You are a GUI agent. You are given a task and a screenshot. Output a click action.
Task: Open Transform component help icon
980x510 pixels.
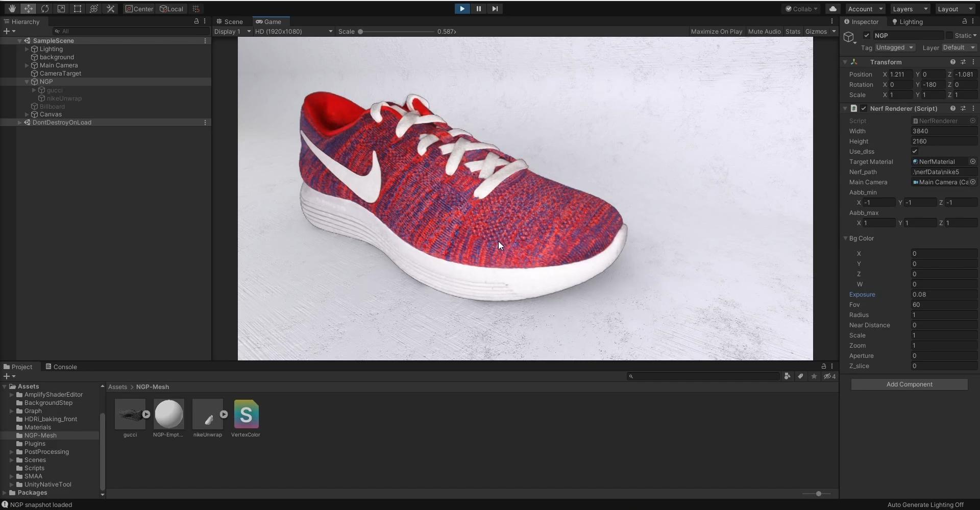952,62
